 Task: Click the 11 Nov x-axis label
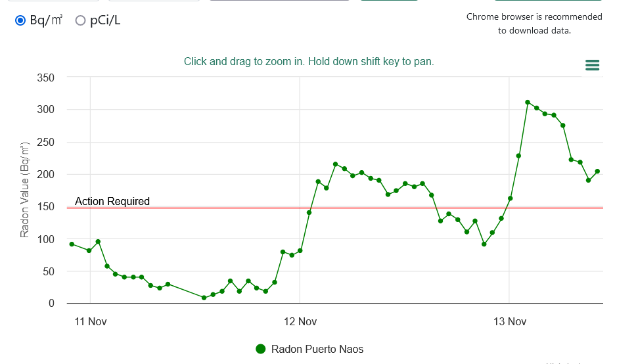(x=91, y=321)
